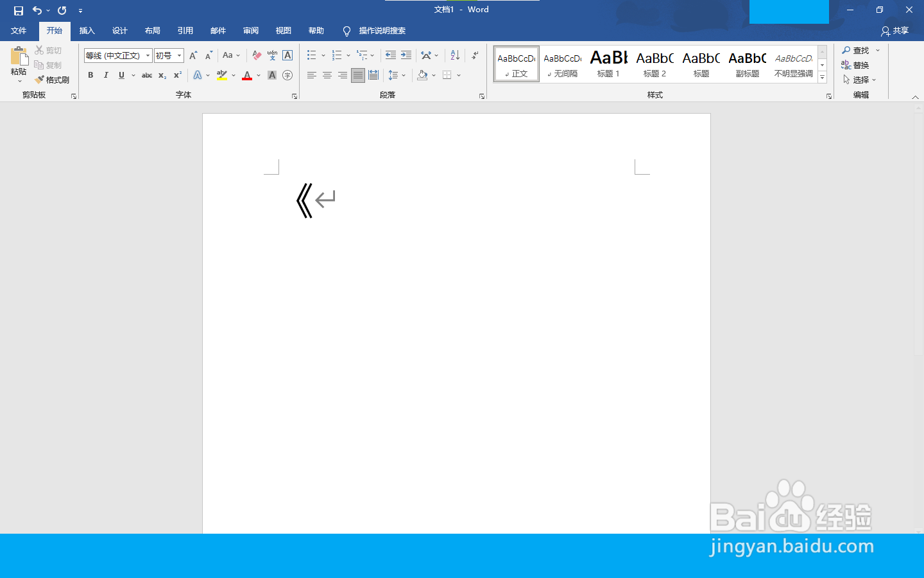Toggle Bold formatting
Viewport: 924px width, 578px height.
point(90,75)
